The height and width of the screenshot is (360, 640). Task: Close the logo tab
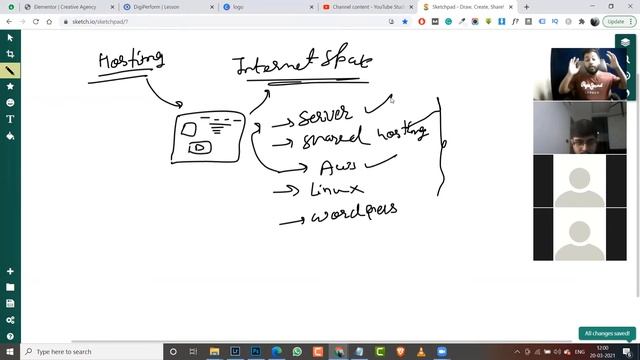pyautogui.click(x=312, y=7)
